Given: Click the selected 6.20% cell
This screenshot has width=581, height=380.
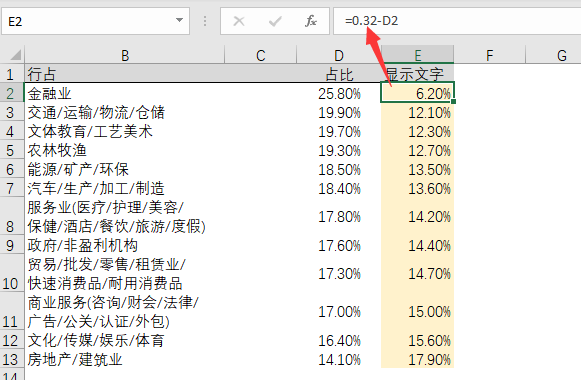Looking at the screenshot, I should coord(418,93).
